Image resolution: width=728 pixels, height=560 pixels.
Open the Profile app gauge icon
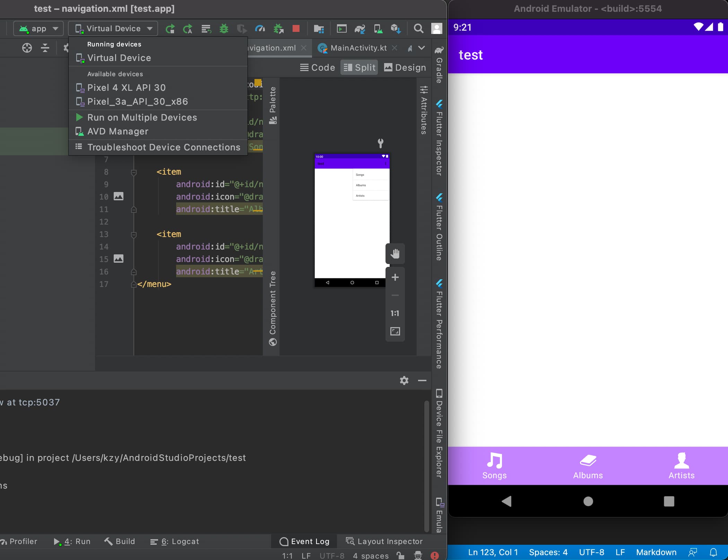pyautogui.click(x=260, y=29)
